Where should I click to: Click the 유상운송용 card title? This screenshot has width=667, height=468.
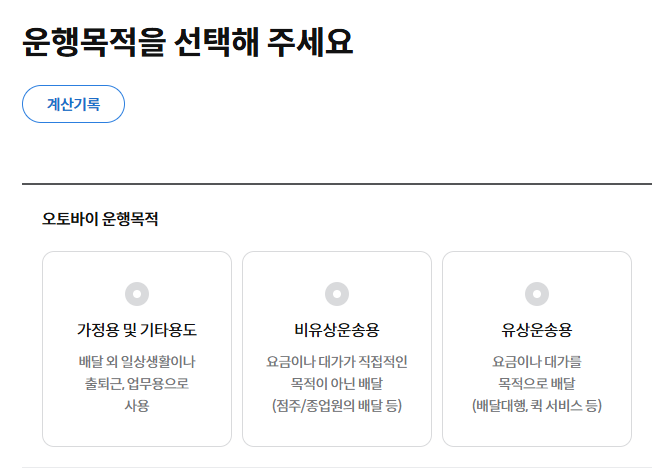(x=537, y=330)
